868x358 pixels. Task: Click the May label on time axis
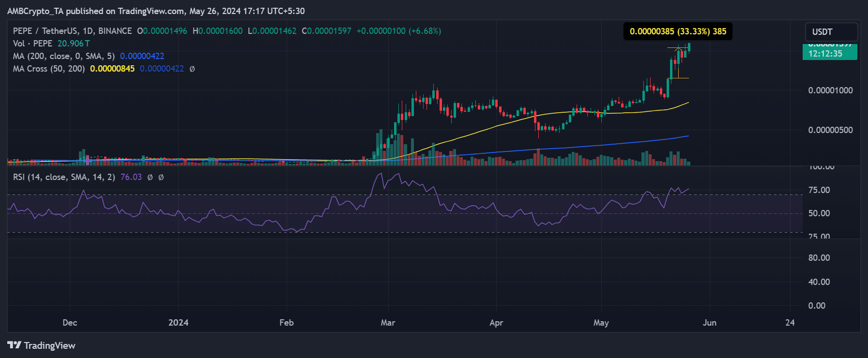pos(601,323)
